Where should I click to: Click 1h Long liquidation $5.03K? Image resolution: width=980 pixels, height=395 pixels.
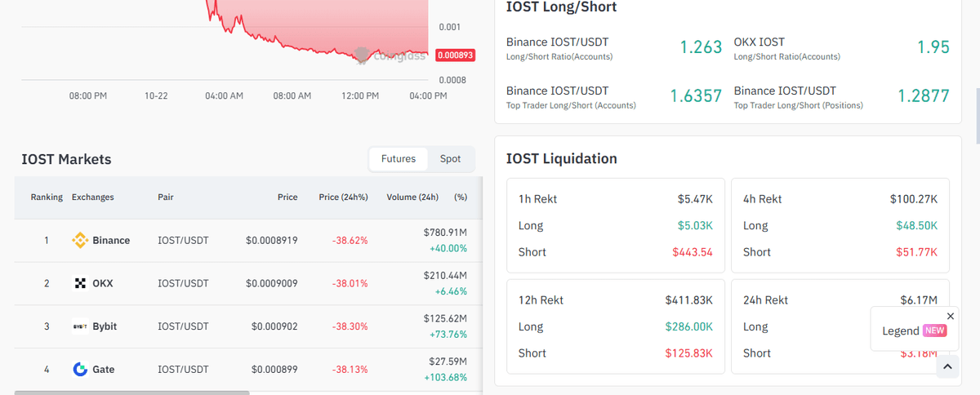click(x=695, y=225)
